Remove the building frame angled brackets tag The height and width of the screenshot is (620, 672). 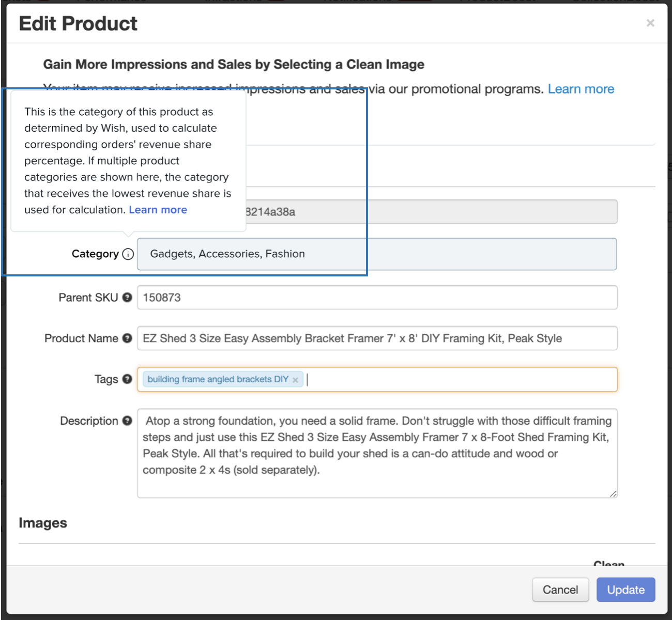point(295,380)
